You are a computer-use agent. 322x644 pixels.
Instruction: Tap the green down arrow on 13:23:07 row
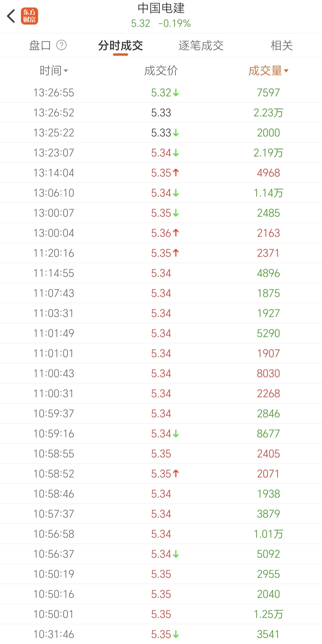(176, 153)
